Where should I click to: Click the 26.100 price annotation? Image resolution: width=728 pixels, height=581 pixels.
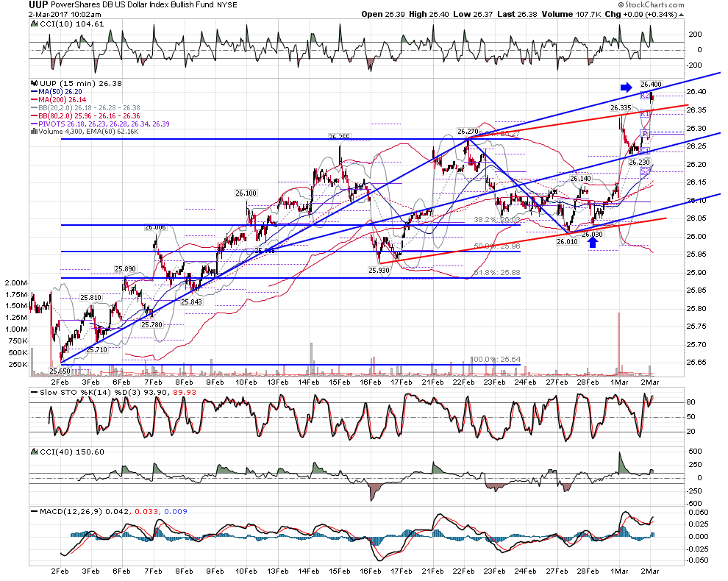(246, 193)
